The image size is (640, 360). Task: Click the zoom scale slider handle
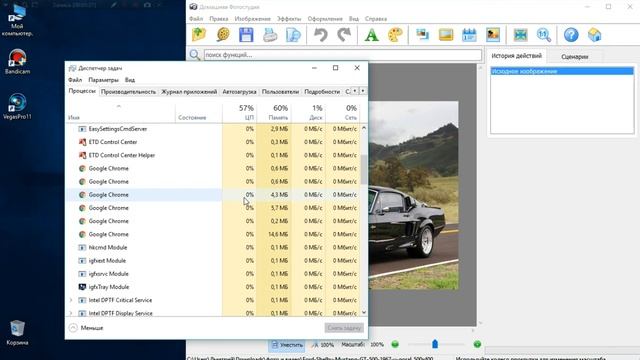[435, 344]
